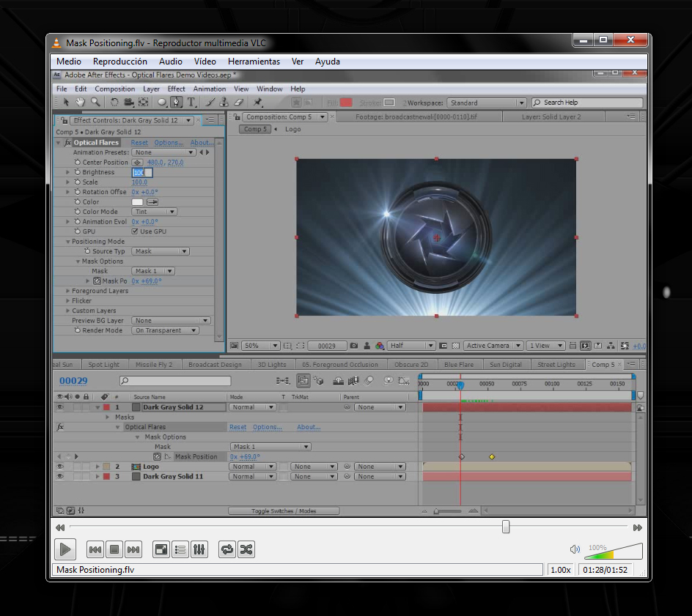Take snapshot with the camera icon
The height and width of the screenshot is (616, 692).
pyautogui.click(x=354, y=346)
